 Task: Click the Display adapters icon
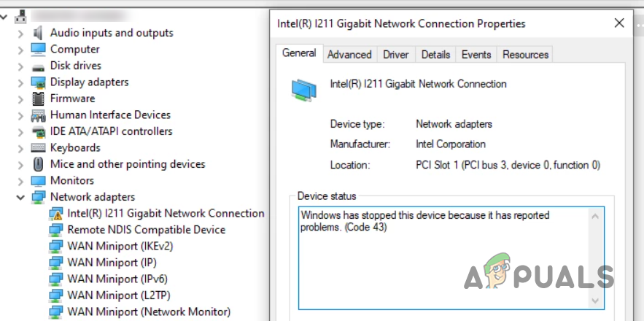click(38, 82)
